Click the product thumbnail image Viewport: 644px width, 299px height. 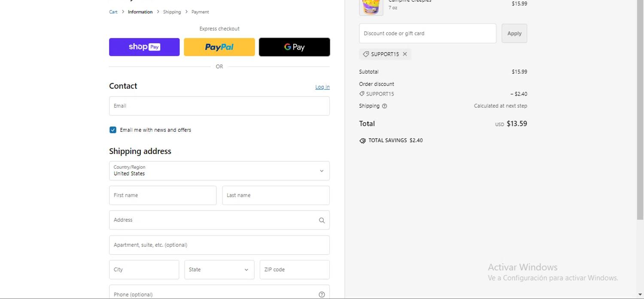point(371,7)
